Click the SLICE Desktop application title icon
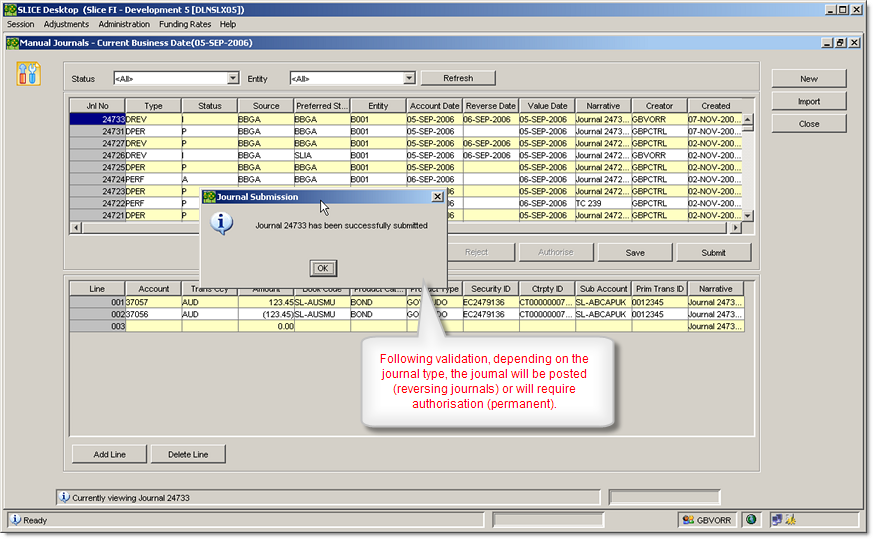This screenshot has height=539, width=873. tap(9, 9)
